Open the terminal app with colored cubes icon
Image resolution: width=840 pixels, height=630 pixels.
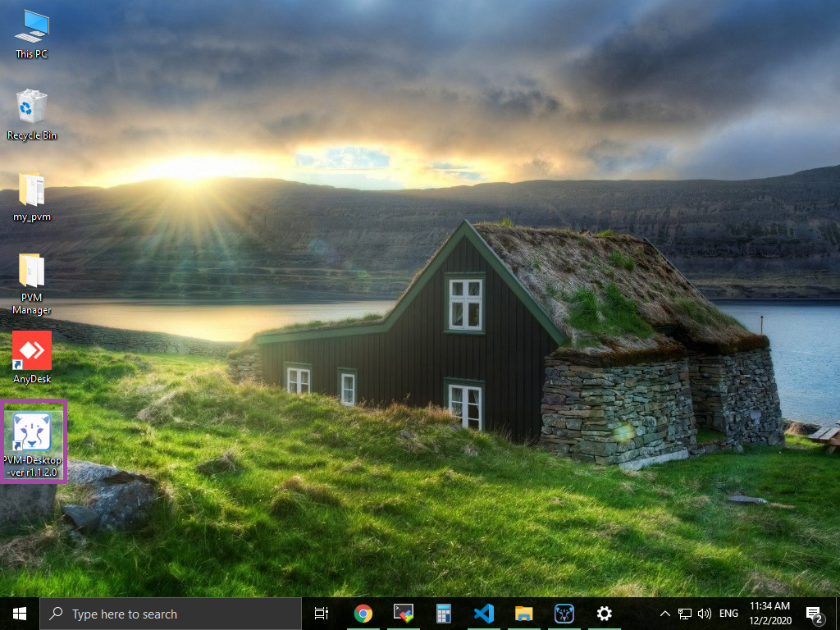[404, 614]
